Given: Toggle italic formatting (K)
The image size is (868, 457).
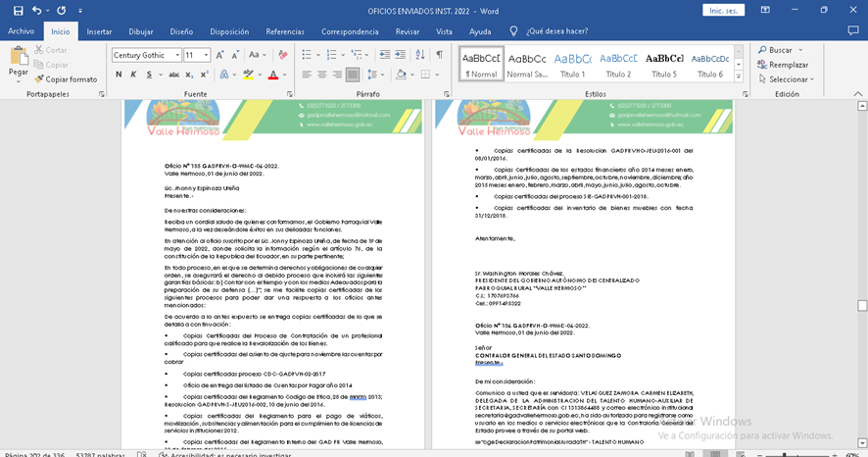Looking at the screenshot, I should (x=132, y=75).
